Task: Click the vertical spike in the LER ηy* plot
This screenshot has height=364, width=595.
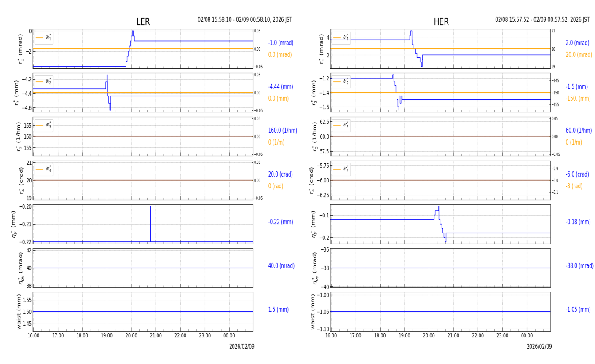Action: (150, 223)
